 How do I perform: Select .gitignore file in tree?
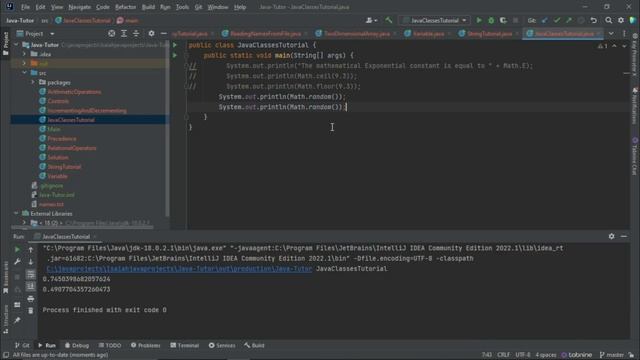(51, 186)
